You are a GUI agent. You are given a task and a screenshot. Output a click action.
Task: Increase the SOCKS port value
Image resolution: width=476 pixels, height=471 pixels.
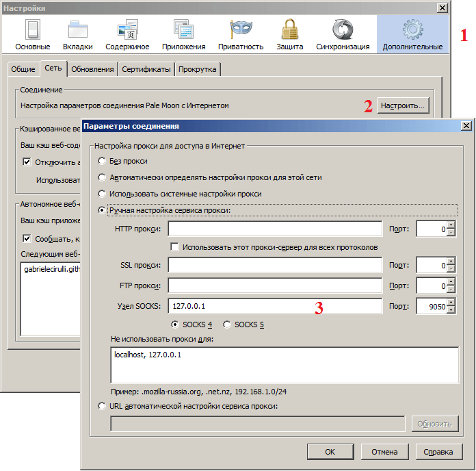451,303
